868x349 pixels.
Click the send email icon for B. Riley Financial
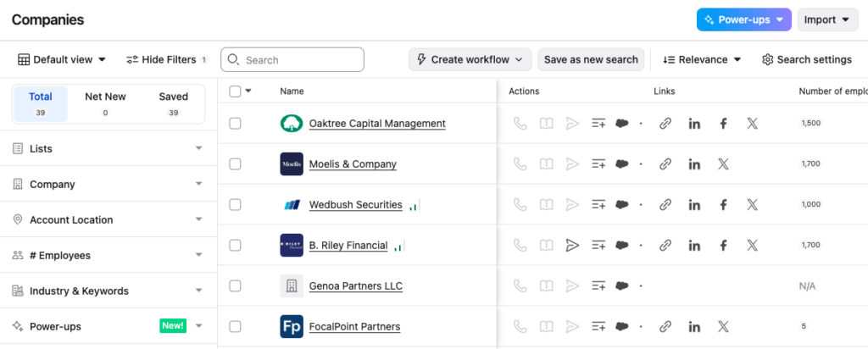572,246
